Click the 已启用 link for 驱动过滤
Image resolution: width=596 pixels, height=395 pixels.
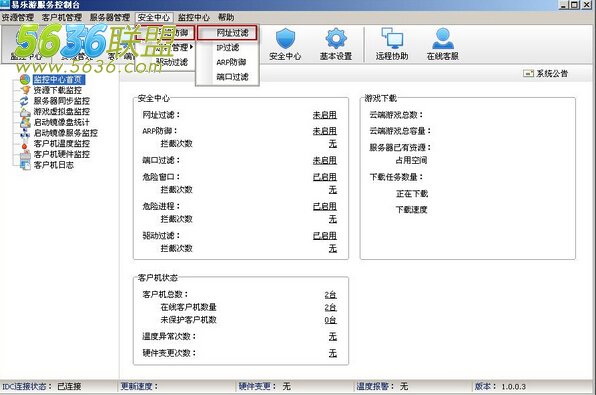click(x=325, y=236)
